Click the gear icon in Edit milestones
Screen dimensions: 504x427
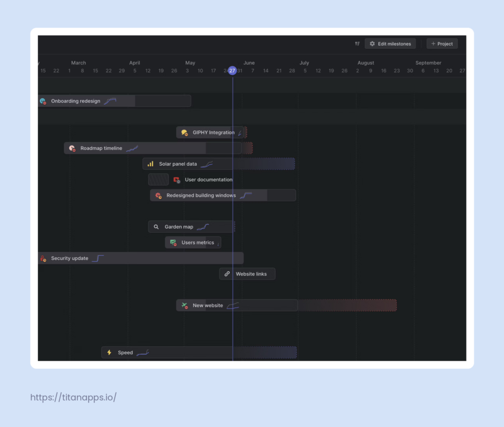372,44
